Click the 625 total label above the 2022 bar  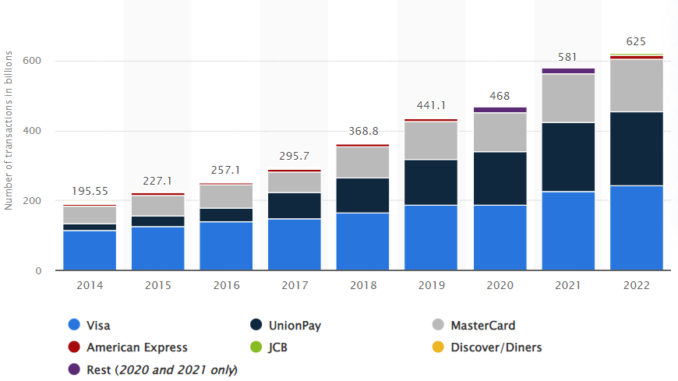pyautogui.click(x=636, y=42)
